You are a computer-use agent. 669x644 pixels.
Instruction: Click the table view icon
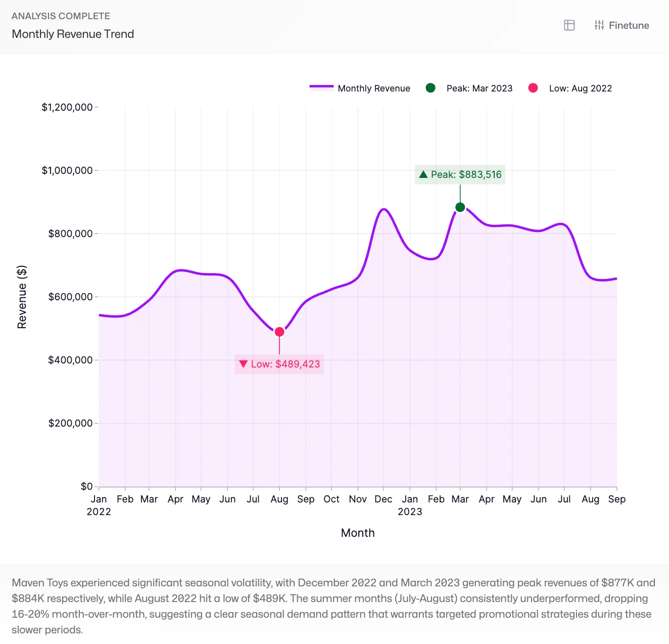[x=569, y=25]
